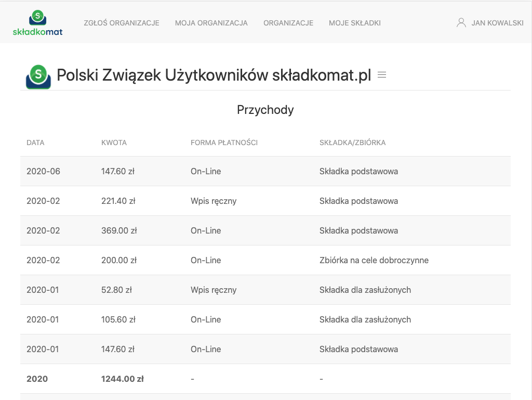Open the Jan Kowalski user profile icon
The width and height of the screenshot is (532, 400).
tap(461, 23)
